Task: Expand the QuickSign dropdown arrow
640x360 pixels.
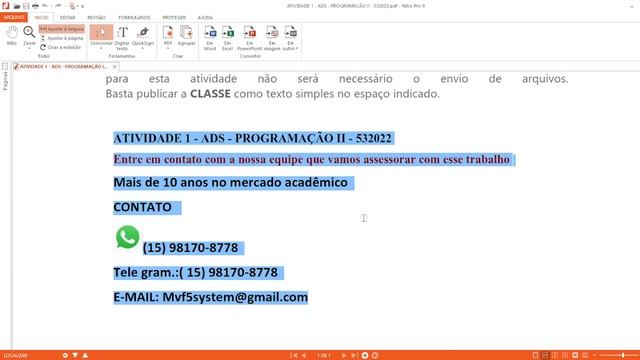Action: 143,49
